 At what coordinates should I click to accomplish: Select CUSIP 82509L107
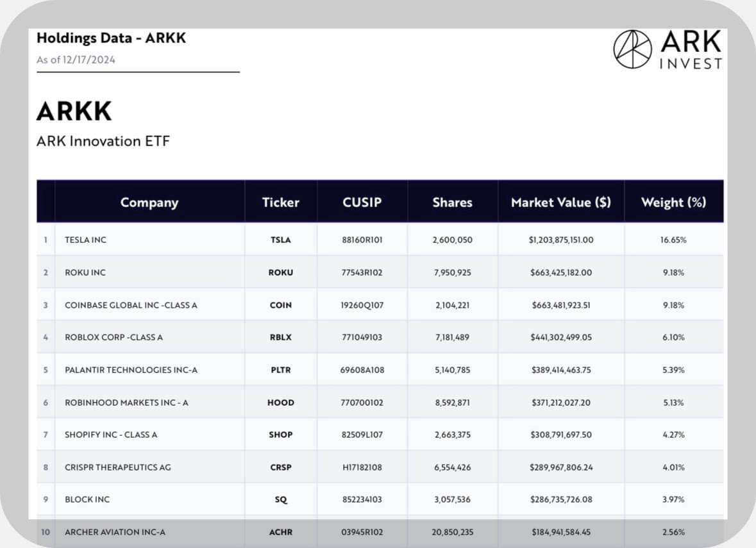pos(362,435)
